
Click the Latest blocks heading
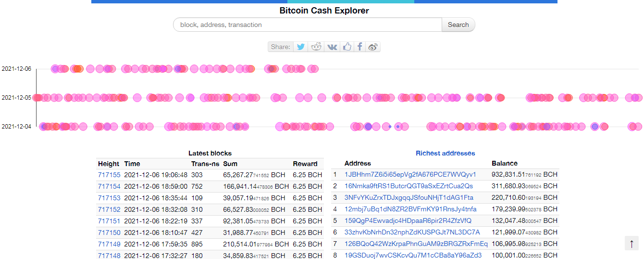210,153
